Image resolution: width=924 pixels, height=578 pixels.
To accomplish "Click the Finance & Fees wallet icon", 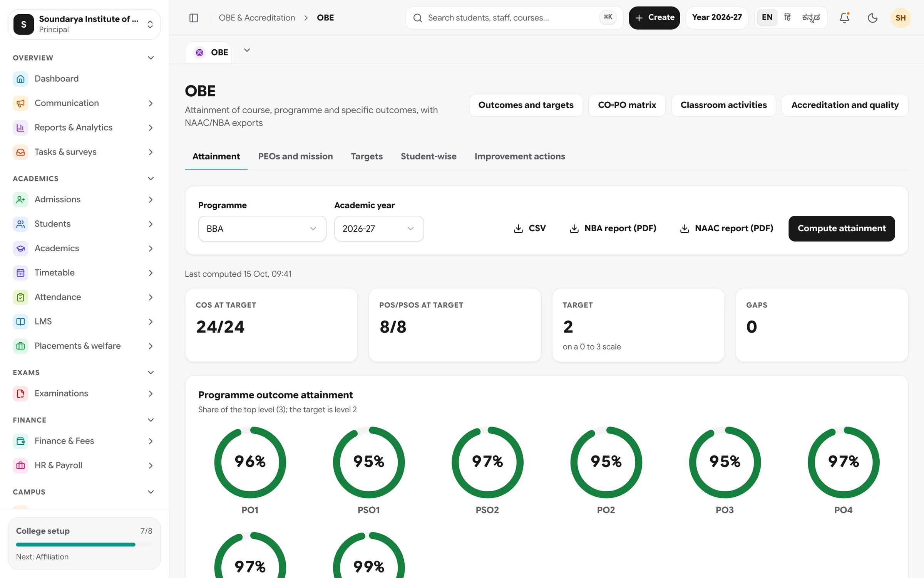I will [20, 441].
